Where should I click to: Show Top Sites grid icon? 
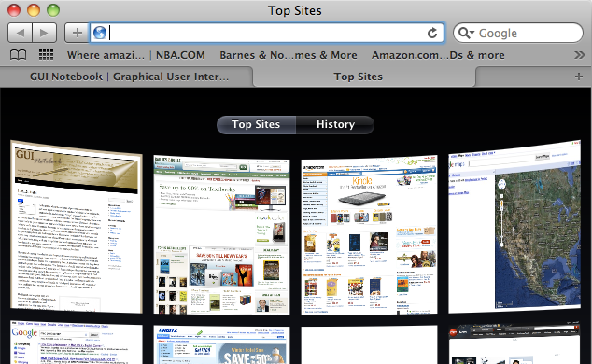click(x=46, y=55)
